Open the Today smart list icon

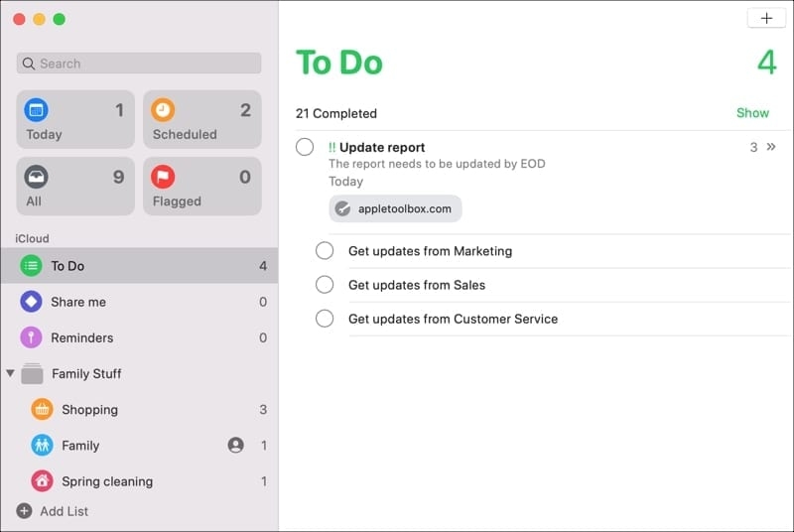[37, 110]
